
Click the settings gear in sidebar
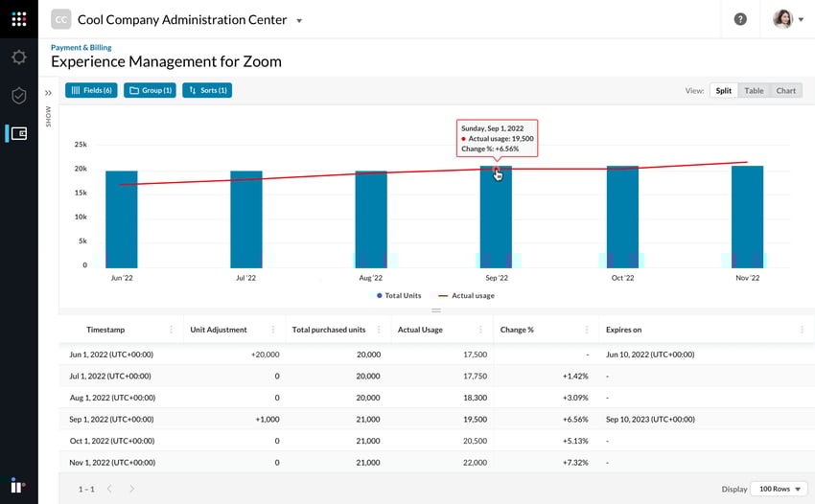click(18, 57)
